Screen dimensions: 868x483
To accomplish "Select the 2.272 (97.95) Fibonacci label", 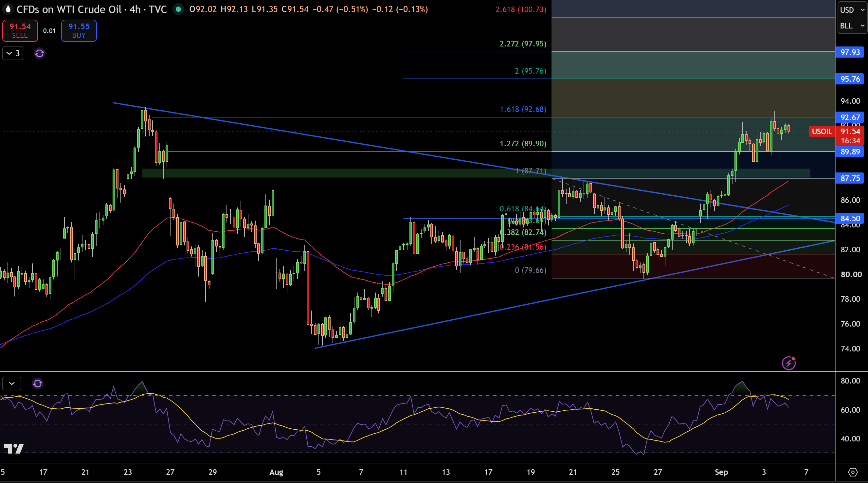I will (x=523, y=44).
